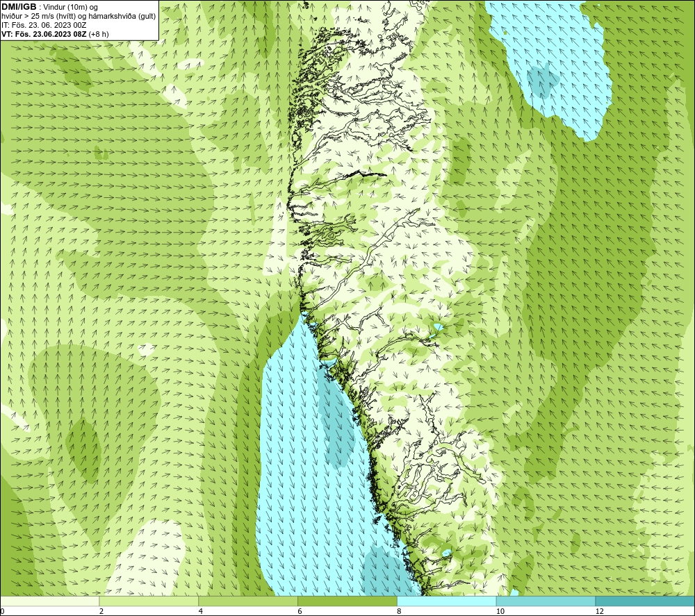Click the 'Vindur (10m) og' title text

point(70,8)
